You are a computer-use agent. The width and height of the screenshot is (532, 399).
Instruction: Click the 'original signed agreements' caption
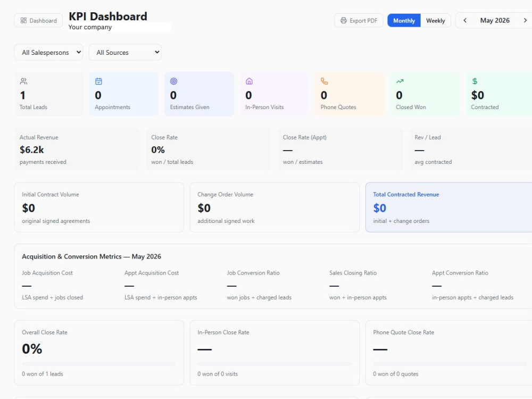point(56,221)
